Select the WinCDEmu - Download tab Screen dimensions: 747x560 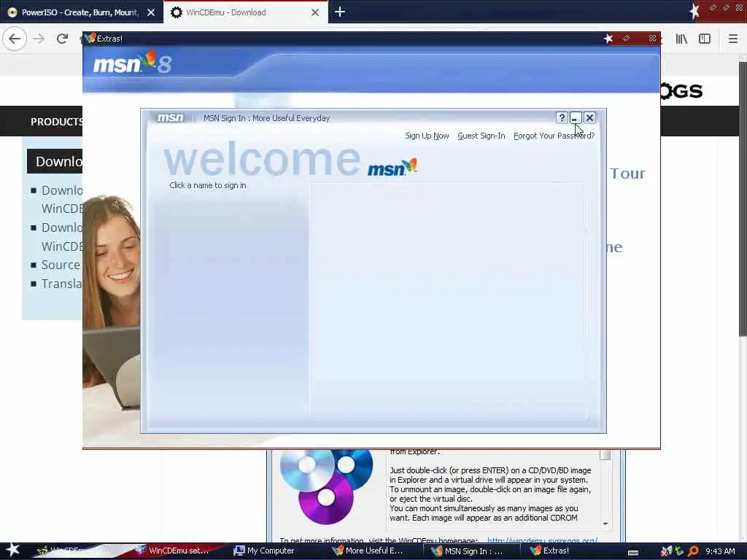click(x=245, y=12)
